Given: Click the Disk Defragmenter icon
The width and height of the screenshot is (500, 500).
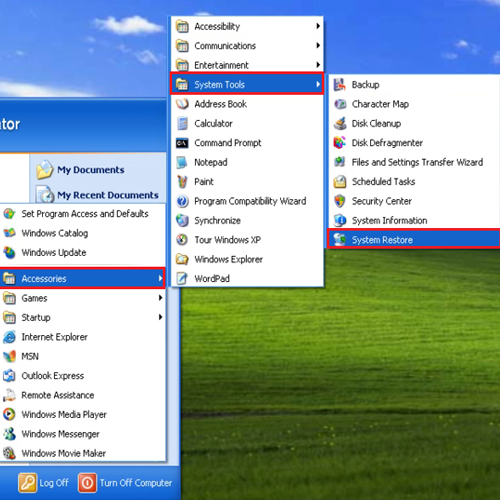Looking at the screenshot, I should click(x=340, y=143).
